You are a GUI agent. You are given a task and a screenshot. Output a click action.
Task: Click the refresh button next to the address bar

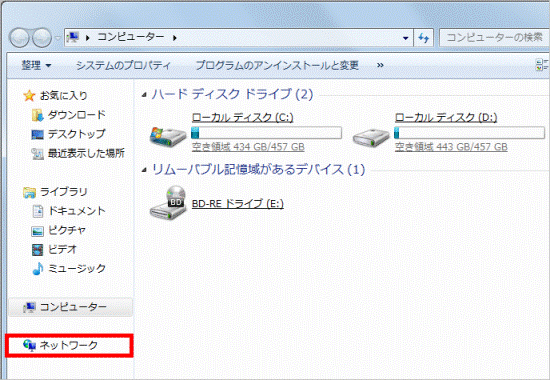(x=423, y=38)
